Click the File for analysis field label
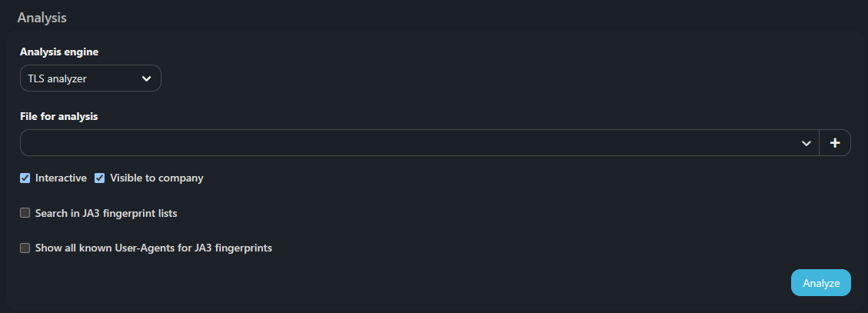 click(59, 117)
